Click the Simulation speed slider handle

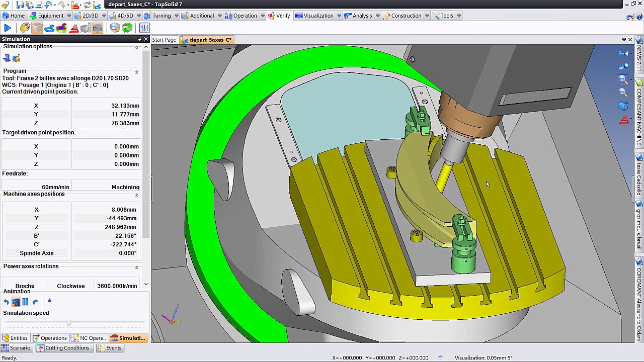[68, 322]
